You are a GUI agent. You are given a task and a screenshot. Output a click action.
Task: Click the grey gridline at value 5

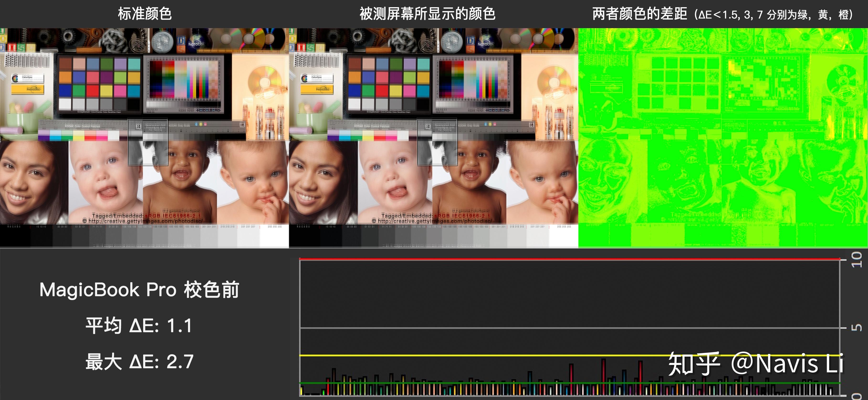(x=570, y=327)
